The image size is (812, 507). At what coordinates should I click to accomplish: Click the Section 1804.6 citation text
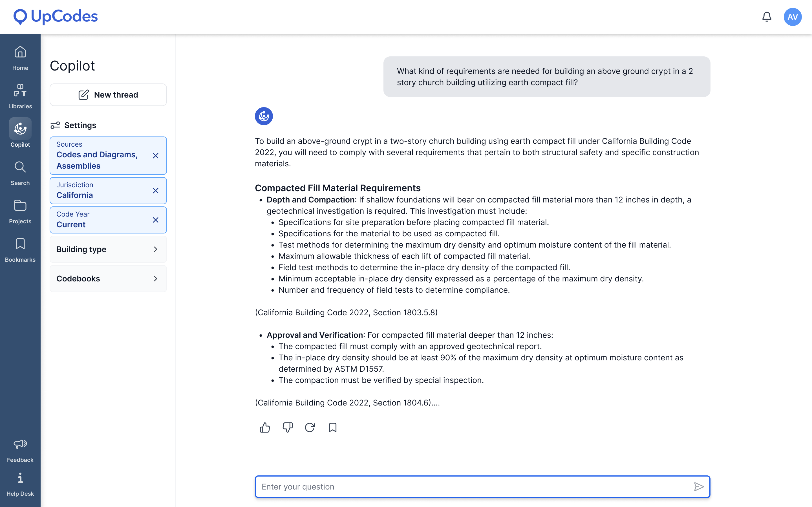pos(347,403)
